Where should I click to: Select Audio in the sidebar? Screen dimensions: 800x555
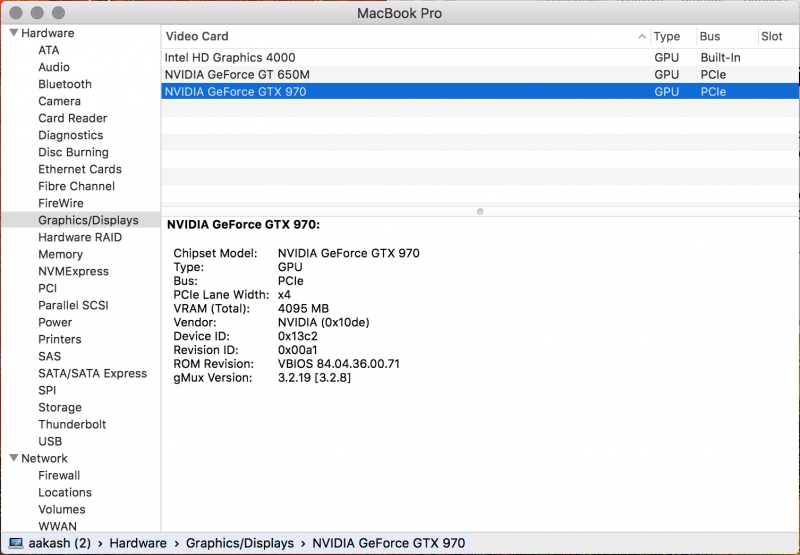[x=54, y=67]
